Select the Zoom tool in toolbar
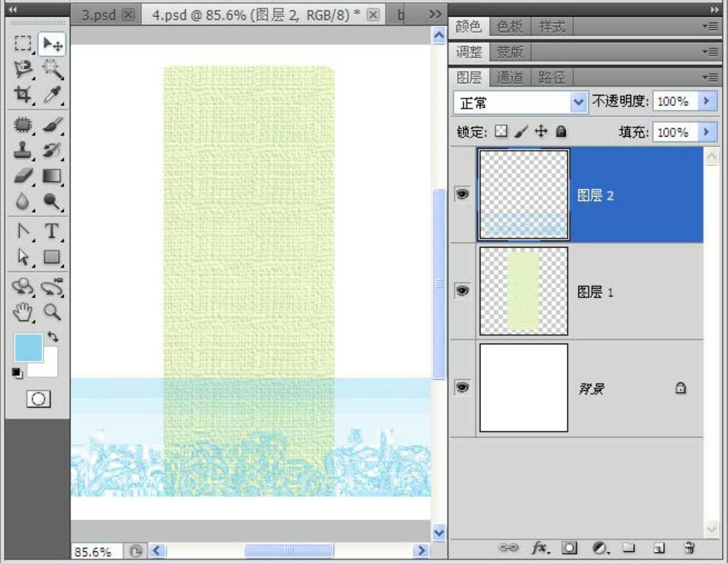728x563 pixels. [52, 312]
